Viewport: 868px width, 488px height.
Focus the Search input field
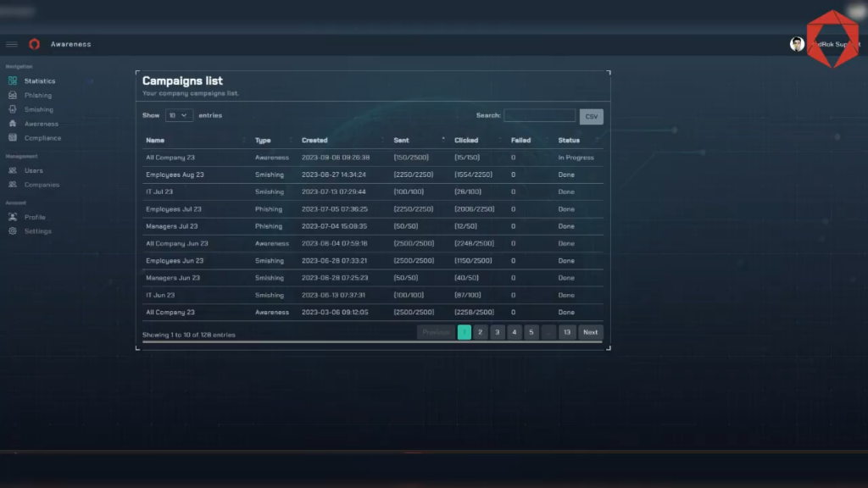540,115
